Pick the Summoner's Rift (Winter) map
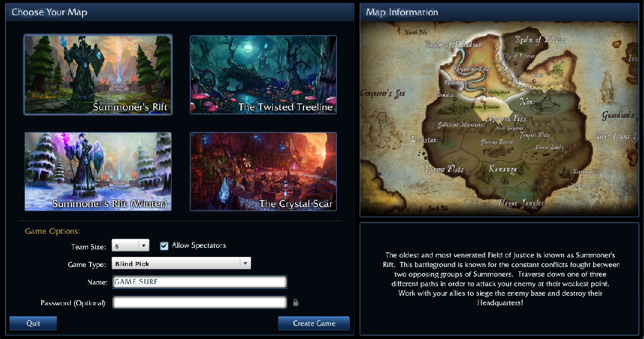644x339 pixels. (x=98, y=171)
